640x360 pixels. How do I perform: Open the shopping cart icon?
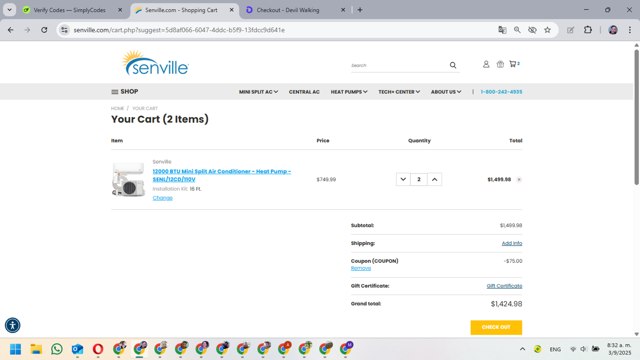pyautogui.click(x=514, y=64)
